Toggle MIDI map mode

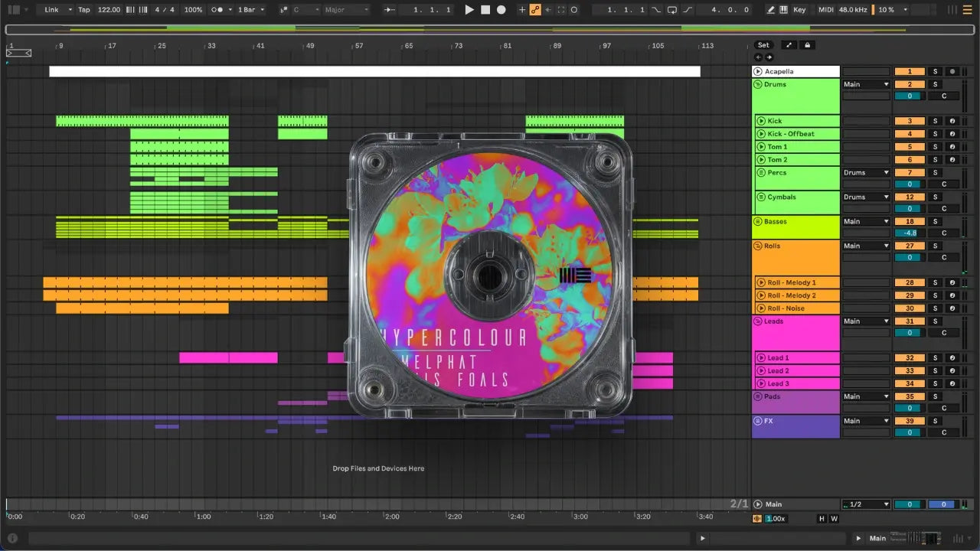(x=825, y=10)
